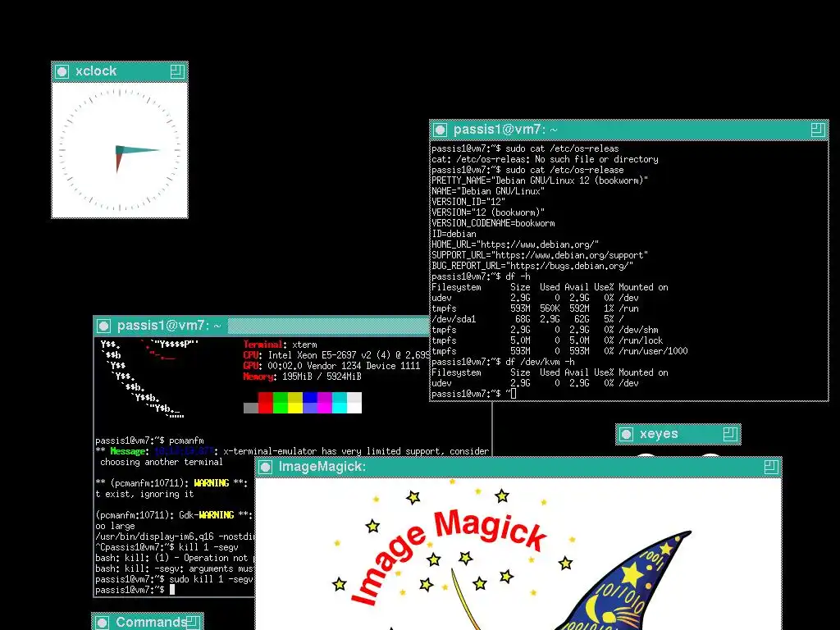Image resolution: width=840 pixels, height=630 pixels.
Task: Click the PRETTY_NAME line in terminal
Action: (540, 180)
